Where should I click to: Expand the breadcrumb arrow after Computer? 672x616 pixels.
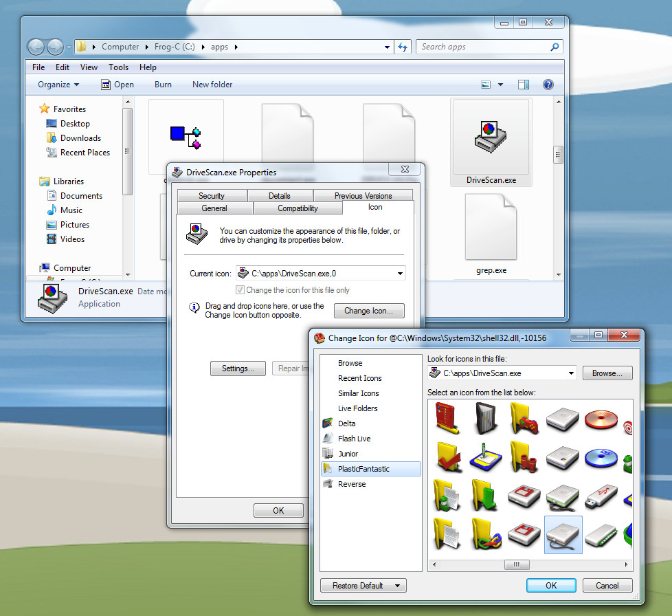[x=146, y=47]
